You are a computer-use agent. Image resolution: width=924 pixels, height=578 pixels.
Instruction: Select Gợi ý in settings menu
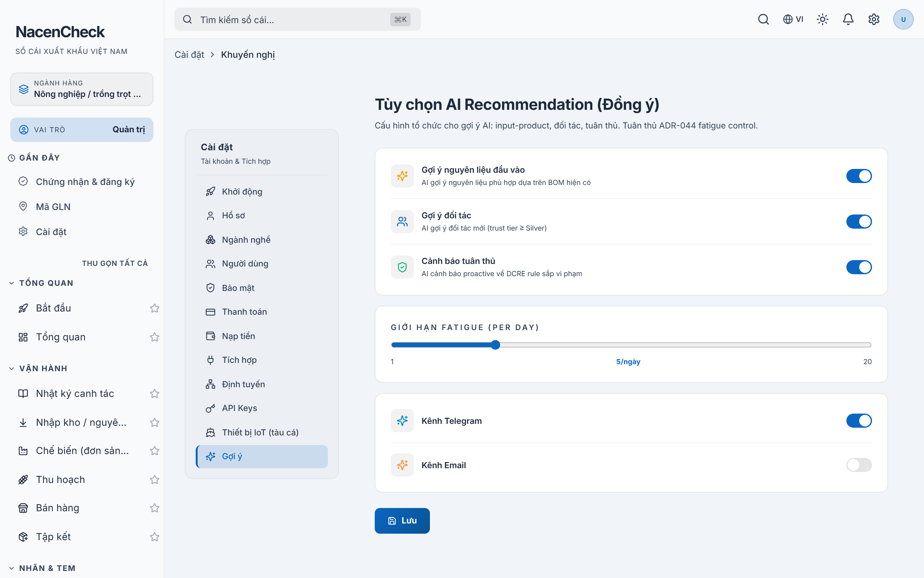coord(261,456)
